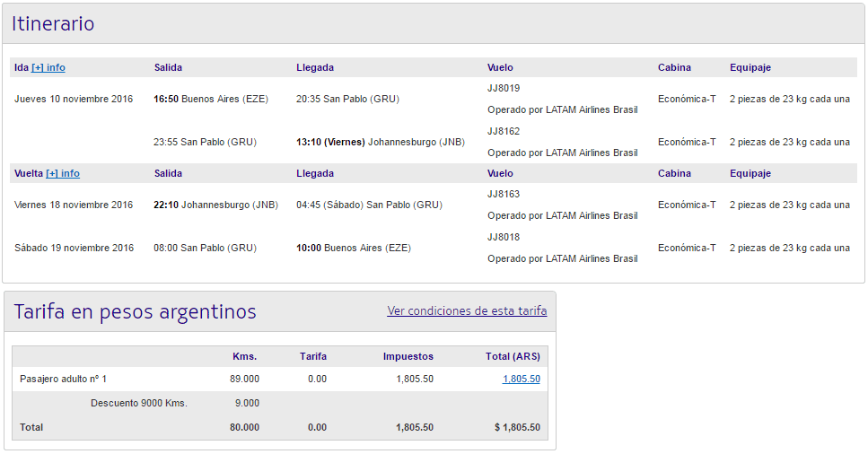This screenshot has height=454, width=868.
Task: Select 13:10 (Viernes) Johannesburgo (JNB) arrival
Action: pyautogui.click(x=381, y=143)
